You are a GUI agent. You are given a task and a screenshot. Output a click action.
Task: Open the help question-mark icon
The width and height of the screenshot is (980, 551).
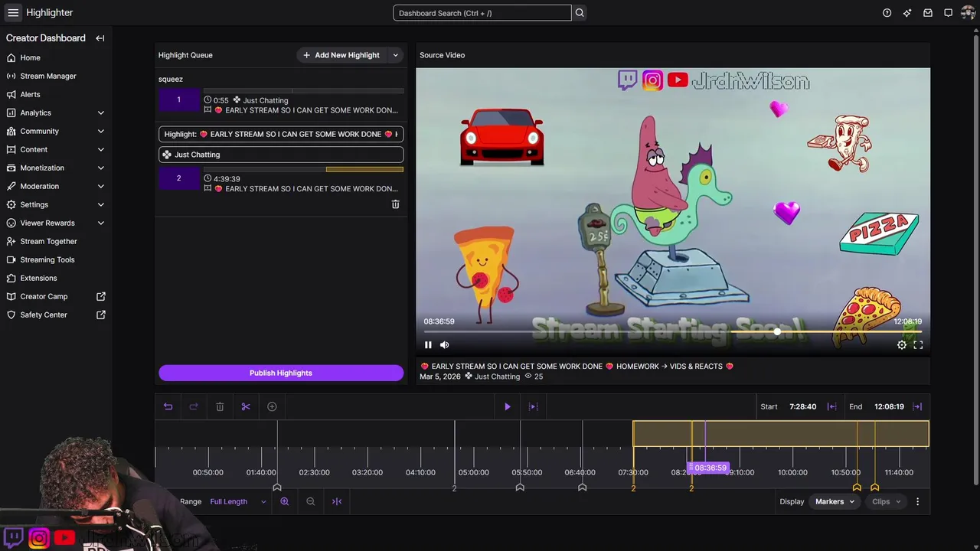click(x=887, y=13)
